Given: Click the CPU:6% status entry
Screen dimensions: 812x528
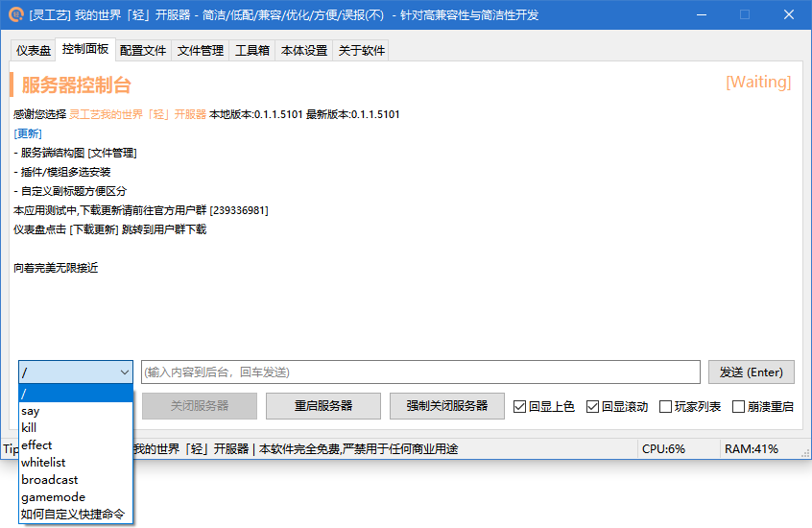Looking at the screenshot, I should [663, 448].
